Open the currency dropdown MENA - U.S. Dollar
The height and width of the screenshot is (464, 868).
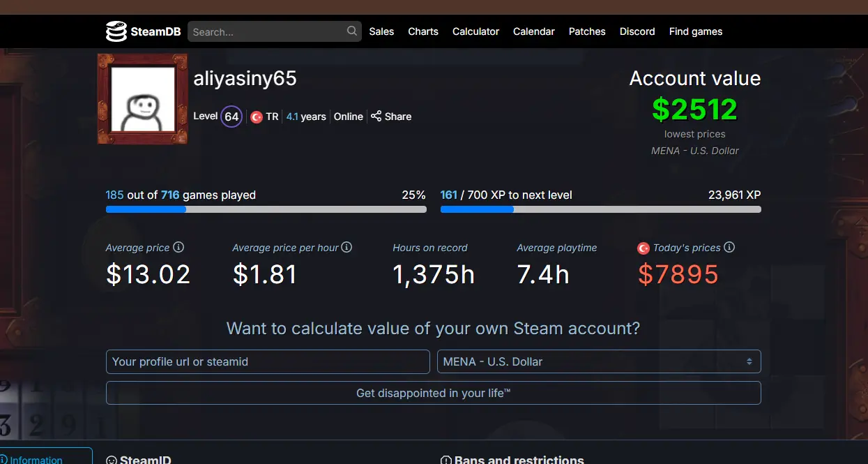coord(599,361)
